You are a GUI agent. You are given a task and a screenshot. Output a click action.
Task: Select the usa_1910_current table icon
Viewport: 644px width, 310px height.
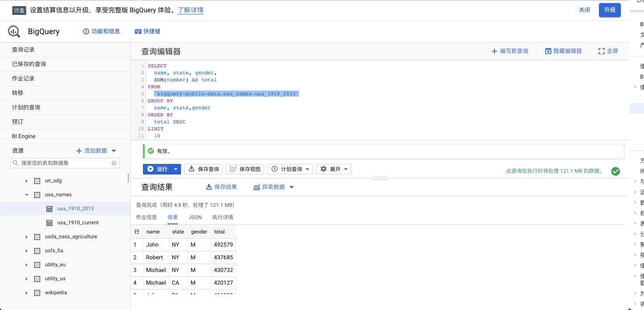(49, 223)
